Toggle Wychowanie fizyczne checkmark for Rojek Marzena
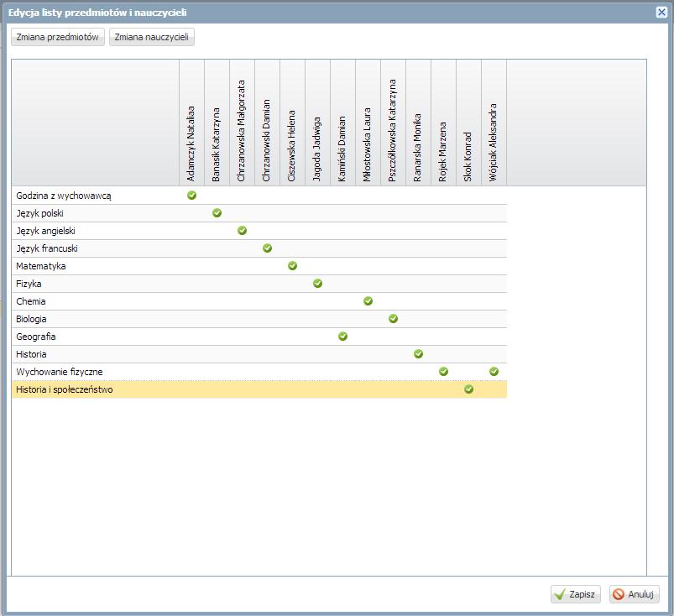674x616 pixels. 444,372
